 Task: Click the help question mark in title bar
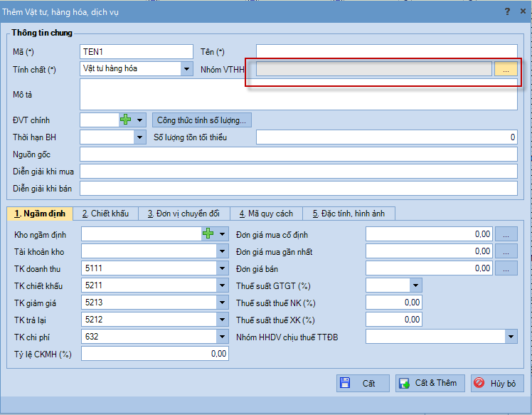point(507,11)
